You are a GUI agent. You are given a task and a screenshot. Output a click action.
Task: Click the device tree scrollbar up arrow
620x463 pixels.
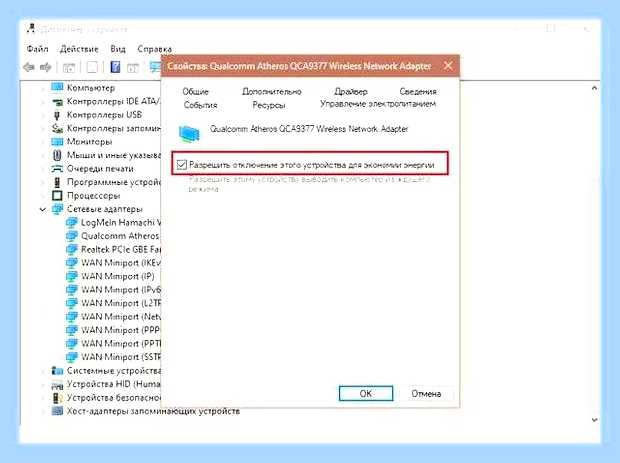594,88
